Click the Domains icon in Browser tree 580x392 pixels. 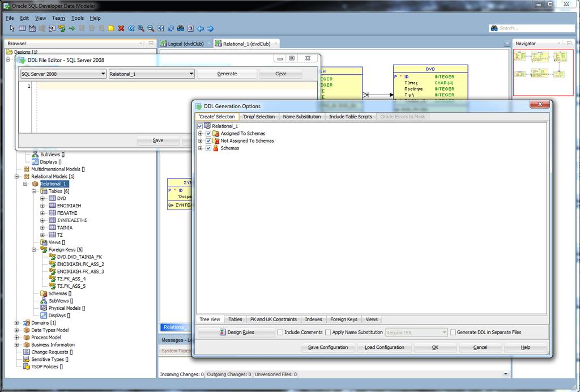click(x=27, y=323)
